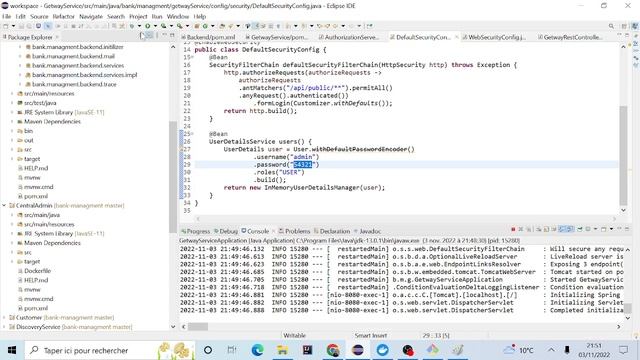Open the Open Console dropdown arrow

tap(611, 229)
